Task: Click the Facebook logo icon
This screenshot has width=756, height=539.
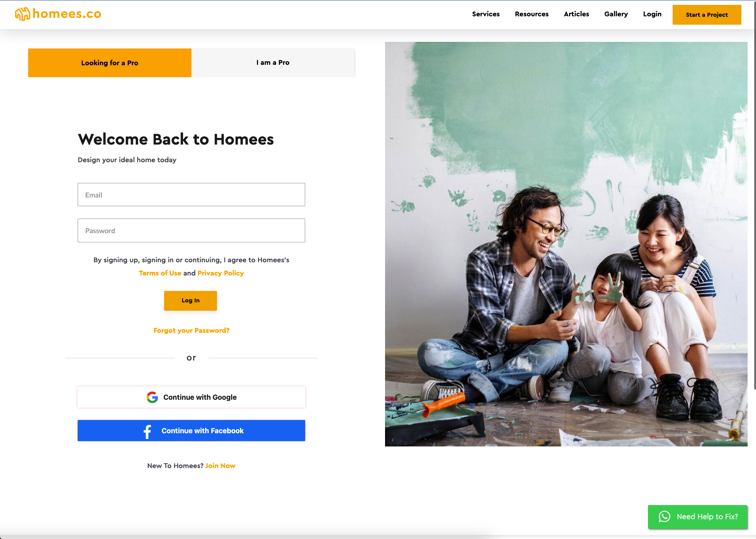Action: [147, 431]
